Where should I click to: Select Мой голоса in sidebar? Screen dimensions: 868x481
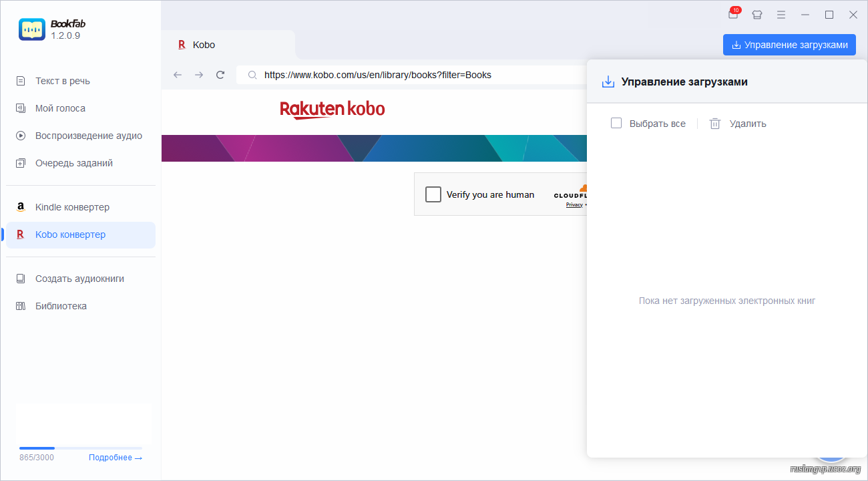(x=60, y=108)
